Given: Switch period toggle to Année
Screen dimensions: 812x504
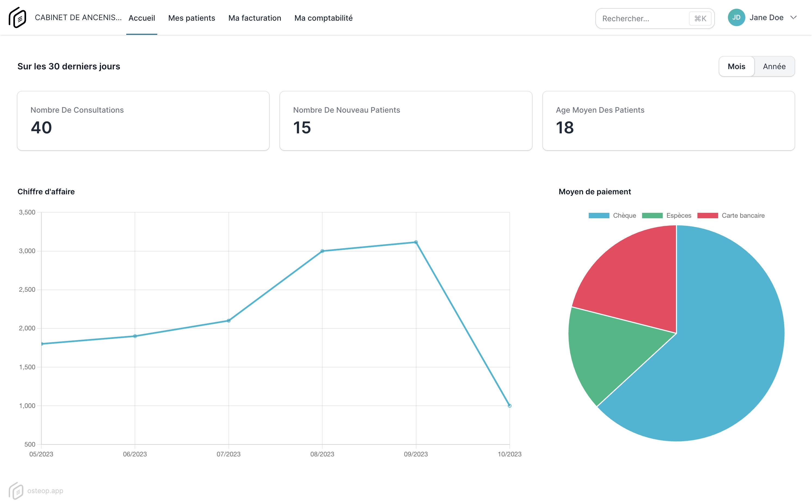Looking at the screenshot, I should click(x=774, y=66).
